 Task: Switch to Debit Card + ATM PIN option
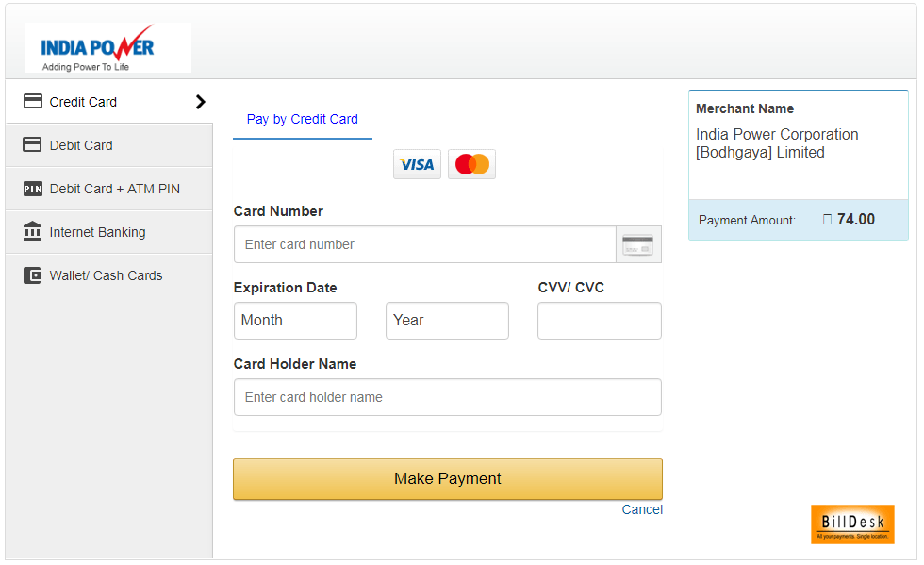pyautogui.click(x=109, y=189)
